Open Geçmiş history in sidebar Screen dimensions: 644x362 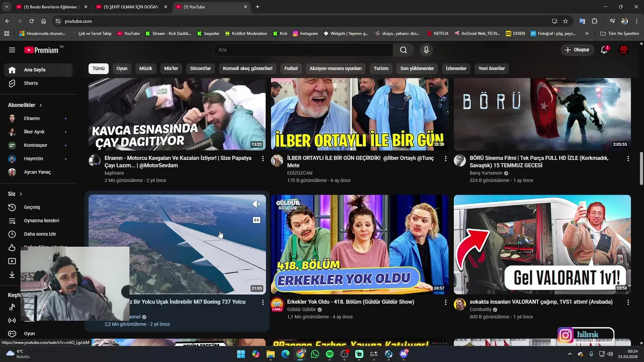(38, 207)
